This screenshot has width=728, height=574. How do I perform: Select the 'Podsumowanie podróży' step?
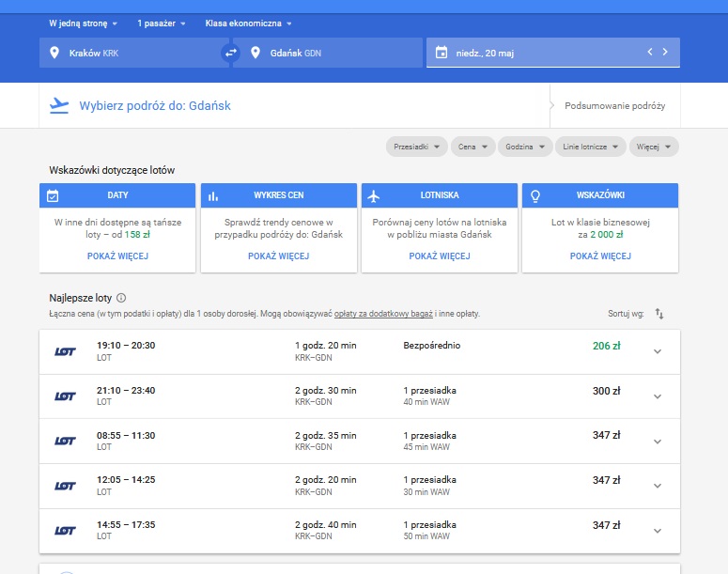point(614,106)
